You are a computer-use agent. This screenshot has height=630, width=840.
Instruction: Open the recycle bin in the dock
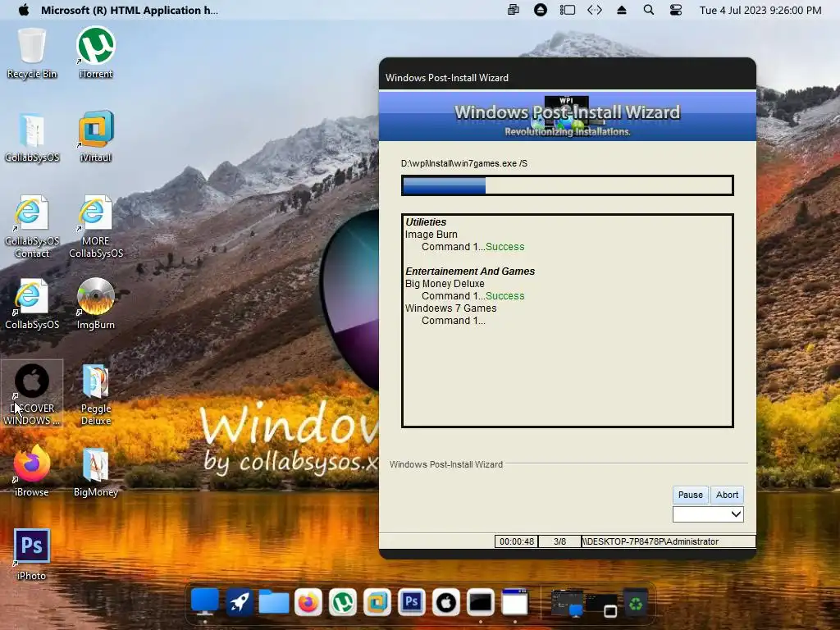(x=636, y=604)
